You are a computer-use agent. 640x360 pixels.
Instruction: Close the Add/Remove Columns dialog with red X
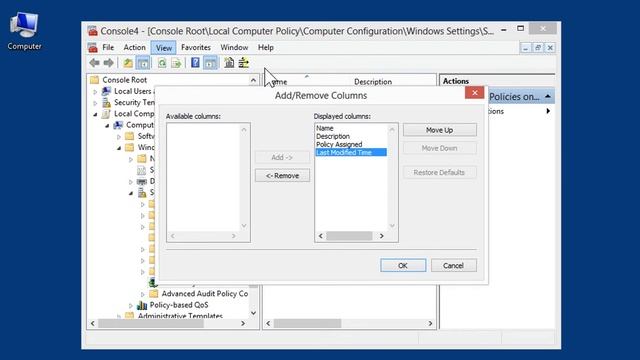point(474,93)
